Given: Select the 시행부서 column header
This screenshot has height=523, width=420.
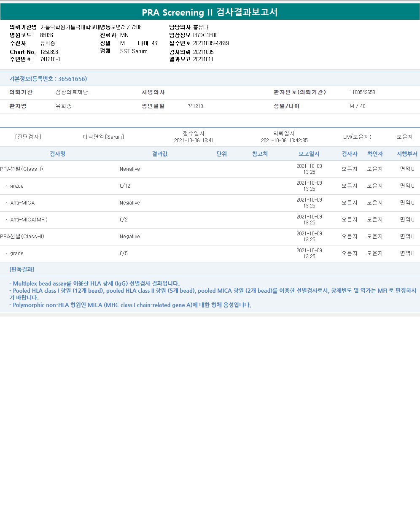Looking at the screenshot, I should tap(407, 154).
